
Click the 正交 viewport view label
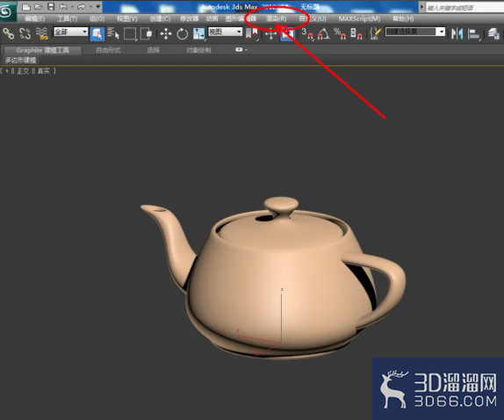(x=23, y=71)
